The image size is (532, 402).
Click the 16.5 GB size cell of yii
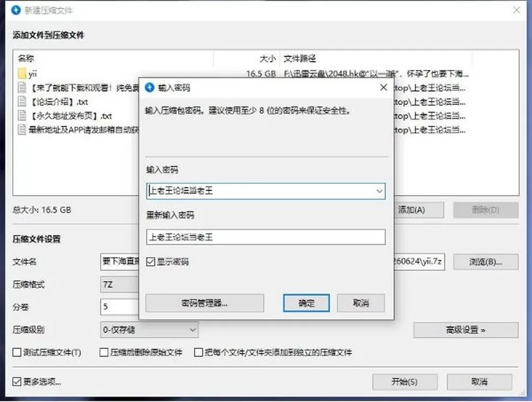261,74
